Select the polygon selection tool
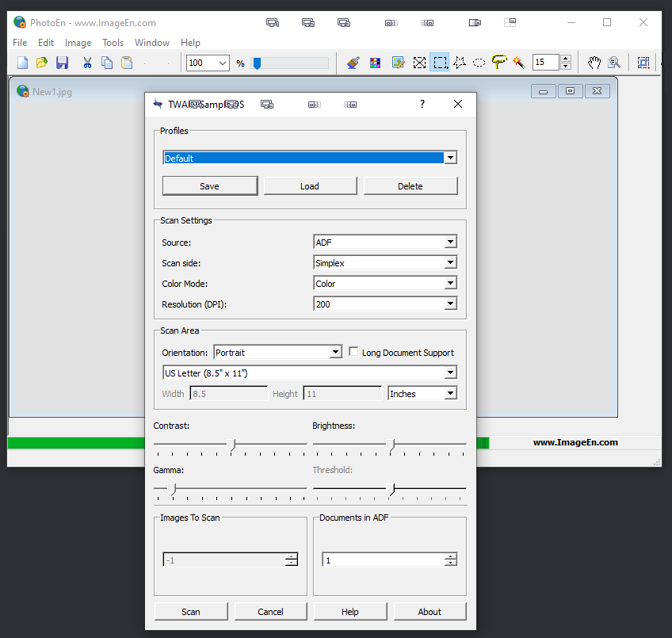The width and height of the screenshot is (672, 638). [460, 63]
